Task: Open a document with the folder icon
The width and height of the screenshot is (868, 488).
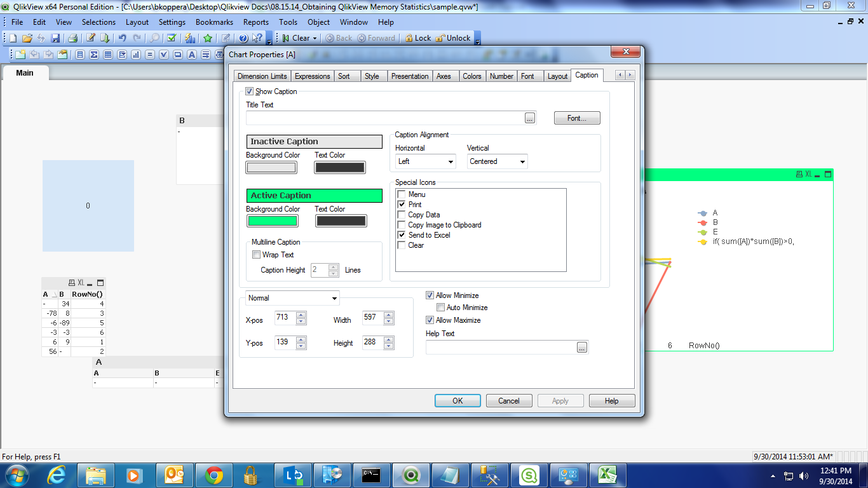Action: [x=27, y=38]
